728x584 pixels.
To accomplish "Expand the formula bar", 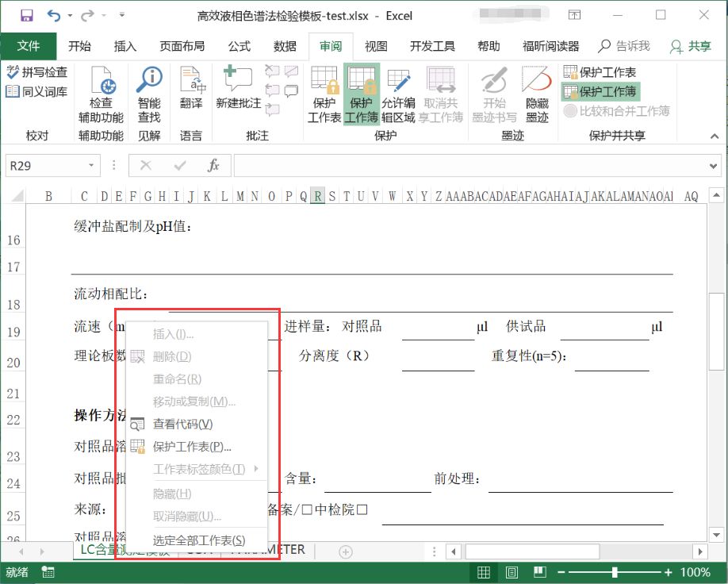I will (x=713, y=166).
